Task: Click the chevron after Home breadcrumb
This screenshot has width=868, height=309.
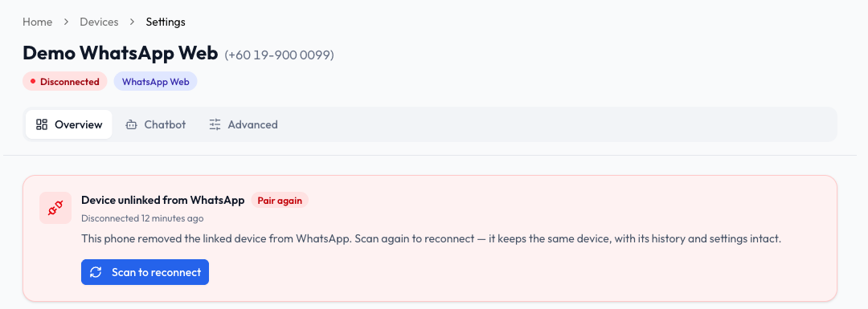Action: [x=67, y=22]
